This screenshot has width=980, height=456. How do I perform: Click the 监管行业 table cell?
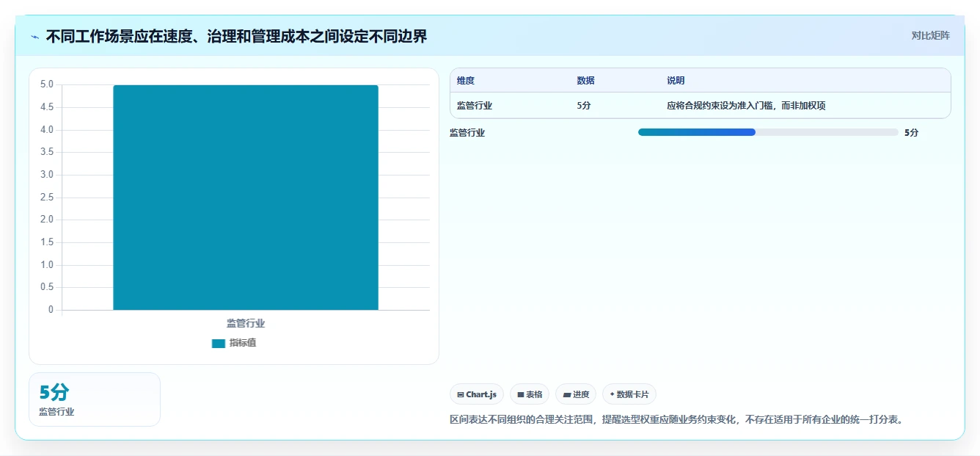point(475,106)
